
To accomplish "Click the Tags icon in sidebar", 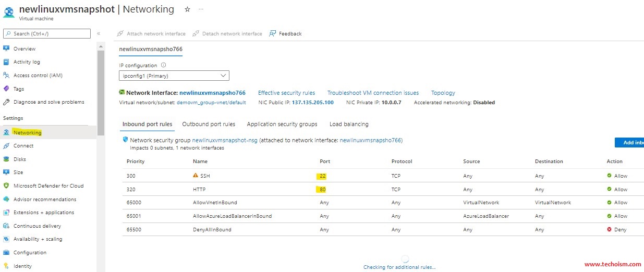I will coord(6,89).
